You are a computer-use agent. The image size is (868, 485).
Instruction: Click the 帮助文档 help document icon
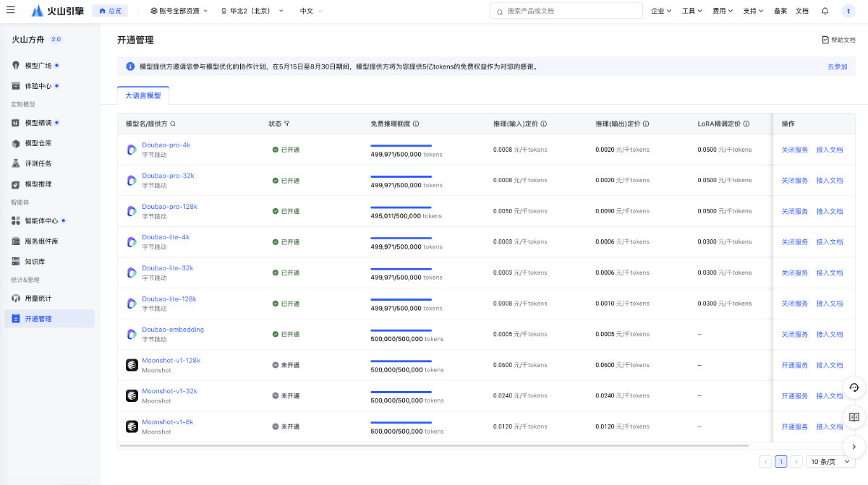[x=825, y=40]
